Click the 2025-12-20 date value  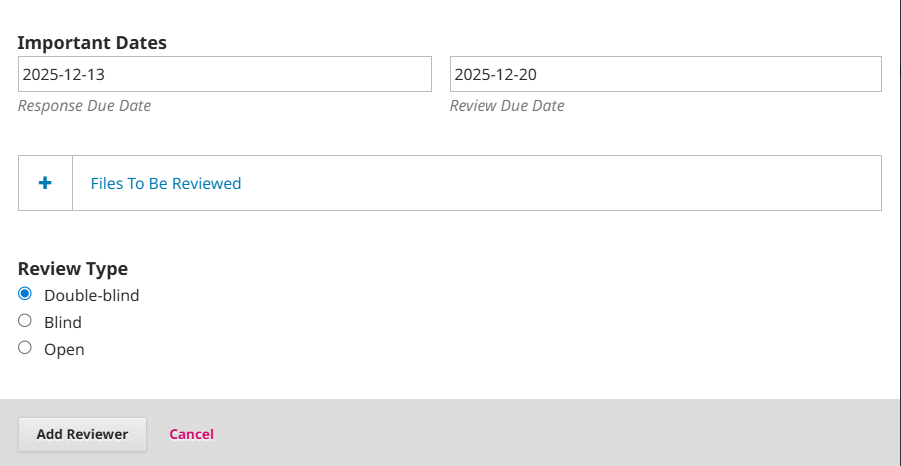click(497, 74)
